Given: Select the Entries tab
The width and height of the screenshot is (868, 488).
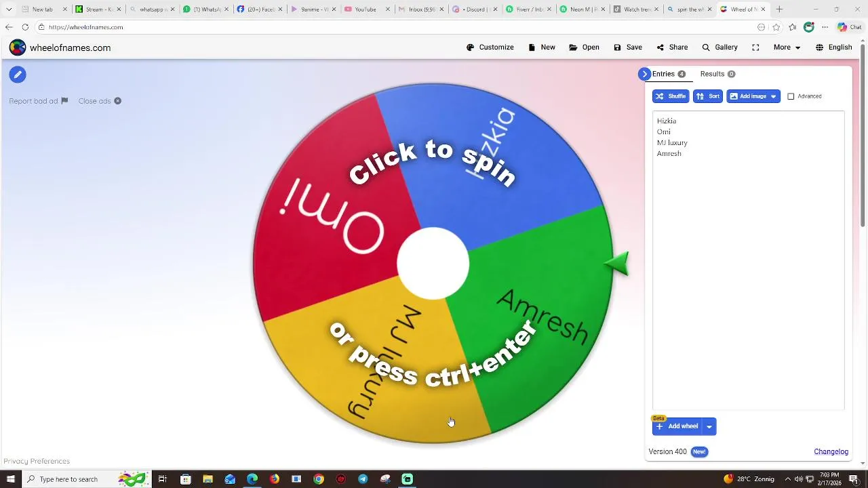Looking at the screenshot, I should [x=669, y=74].
